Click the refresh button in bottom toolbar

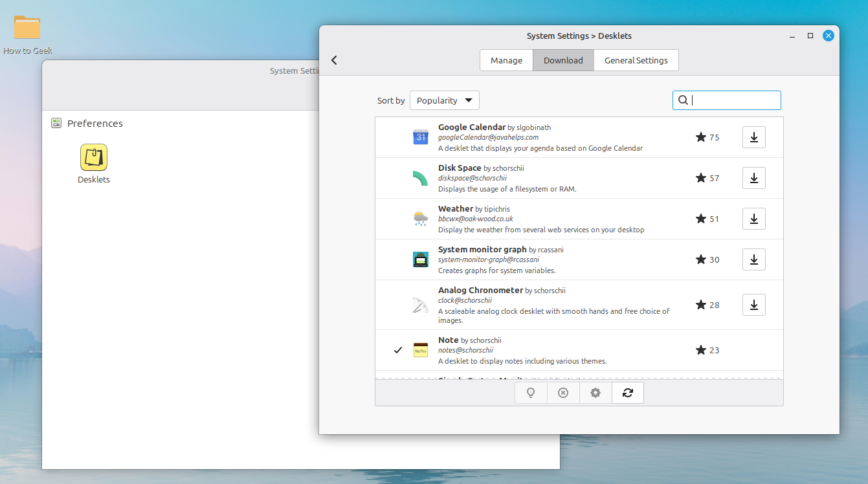[x=628, y=393]
